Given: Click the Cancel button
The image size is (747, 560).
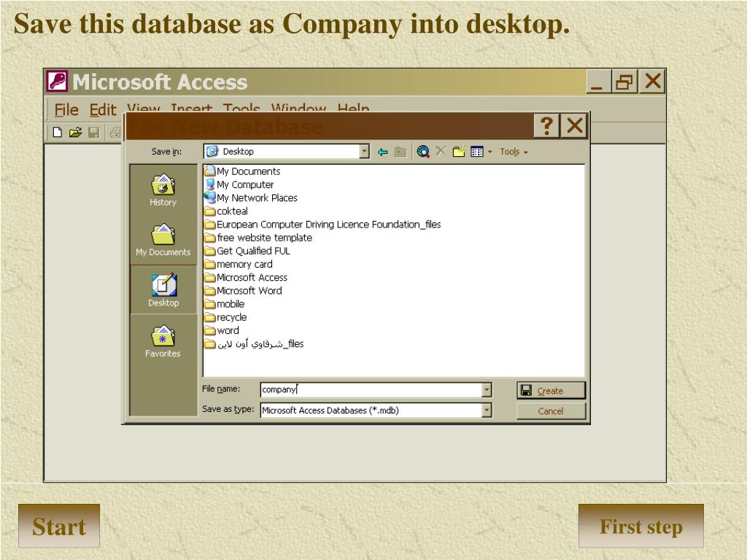Looking at the screenshot, I should coord(551,411).
